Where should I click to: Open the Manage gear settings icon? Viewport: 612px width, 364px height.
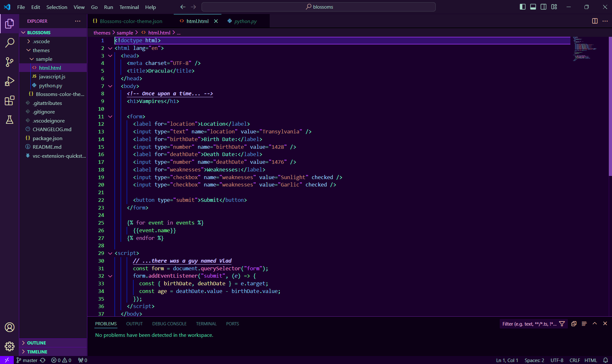10,346
